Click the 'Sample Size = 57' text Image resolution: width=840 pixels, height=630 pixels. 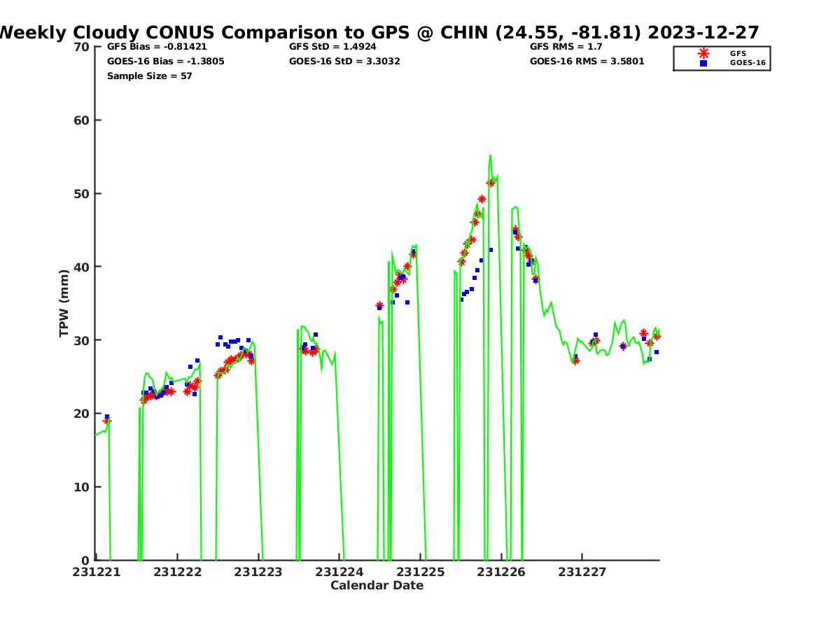149,76
